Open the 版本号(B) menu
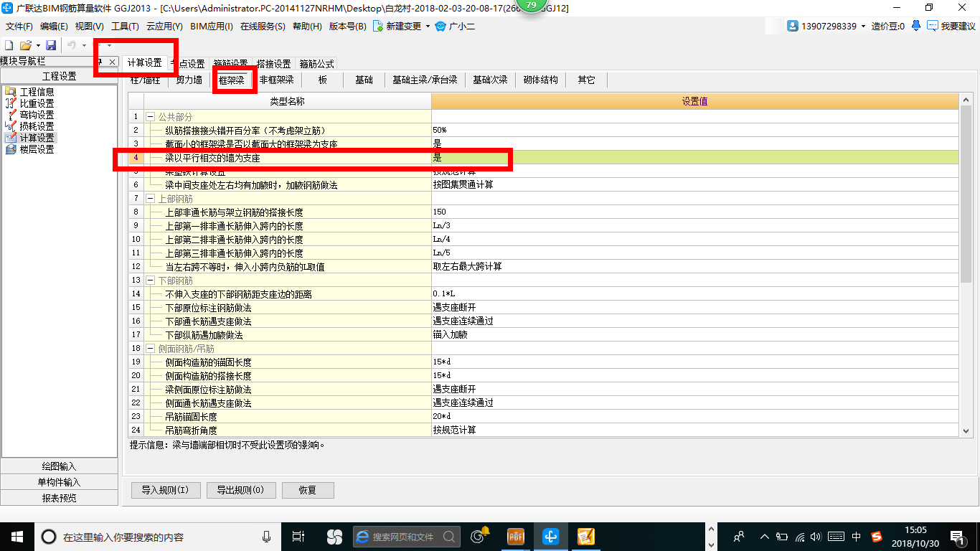The width and height of the screenshot is (980, 551). point(348,27)
